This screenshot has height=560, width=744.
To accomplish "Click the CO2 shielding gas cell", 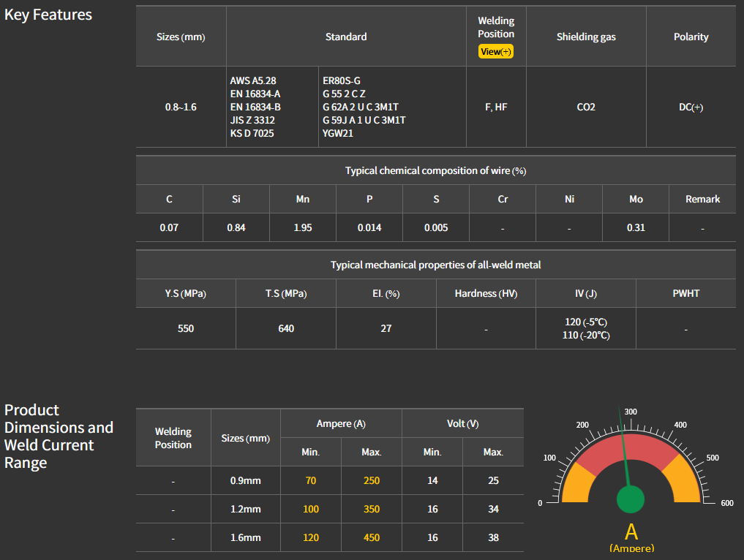I will [x=586, y=107].
